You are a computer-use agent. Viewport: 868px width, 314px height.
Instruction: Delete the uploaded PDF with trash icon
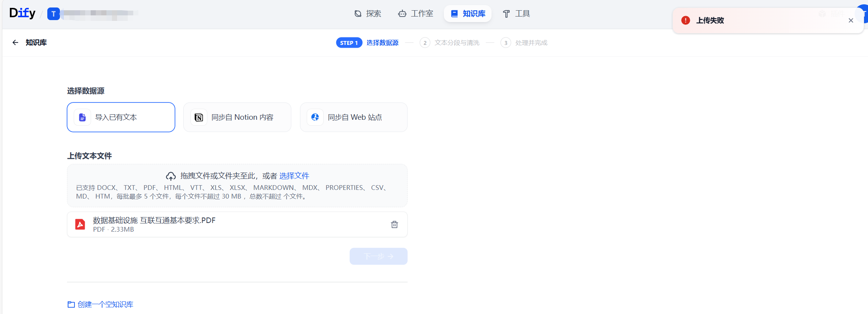click(394, 225)
